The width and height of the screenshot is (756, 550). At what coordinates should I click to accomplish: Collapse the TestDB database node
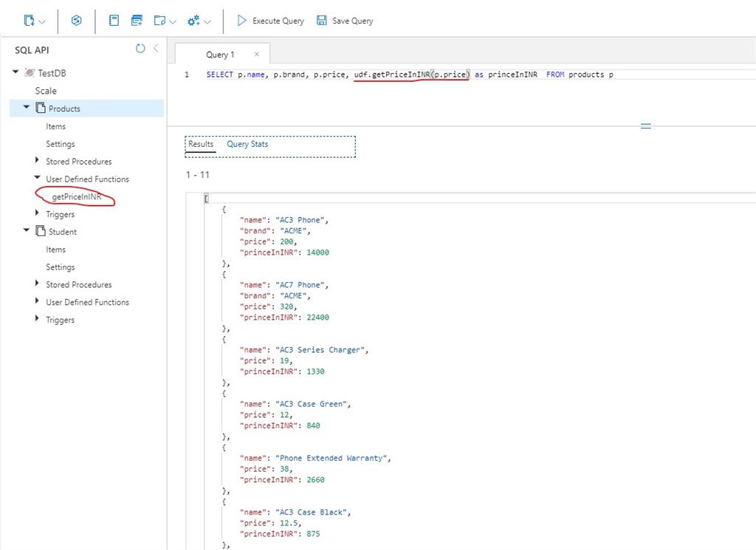pos(16,72)
